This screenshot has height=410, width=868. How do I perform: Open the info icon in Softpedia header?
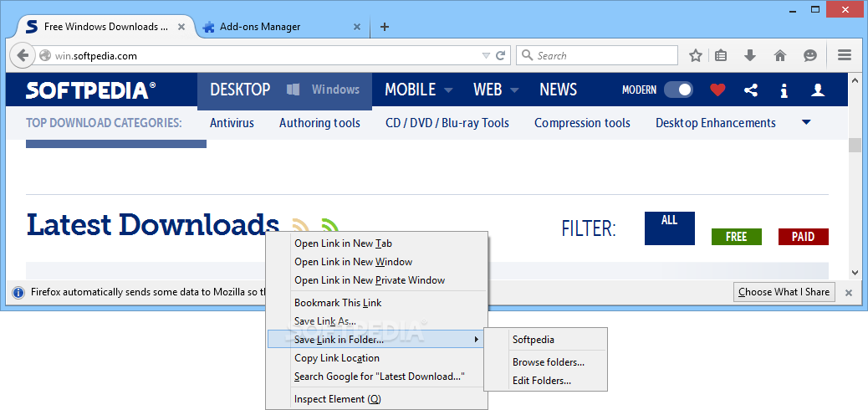coord(784,90)
